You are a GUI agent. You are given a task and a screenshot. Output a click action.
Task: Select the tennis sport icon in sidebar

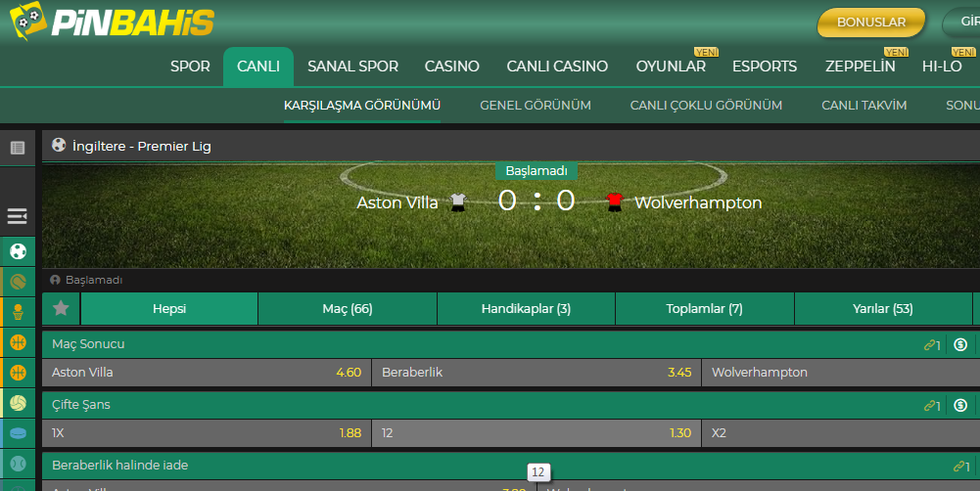click(x=19, y=283)
